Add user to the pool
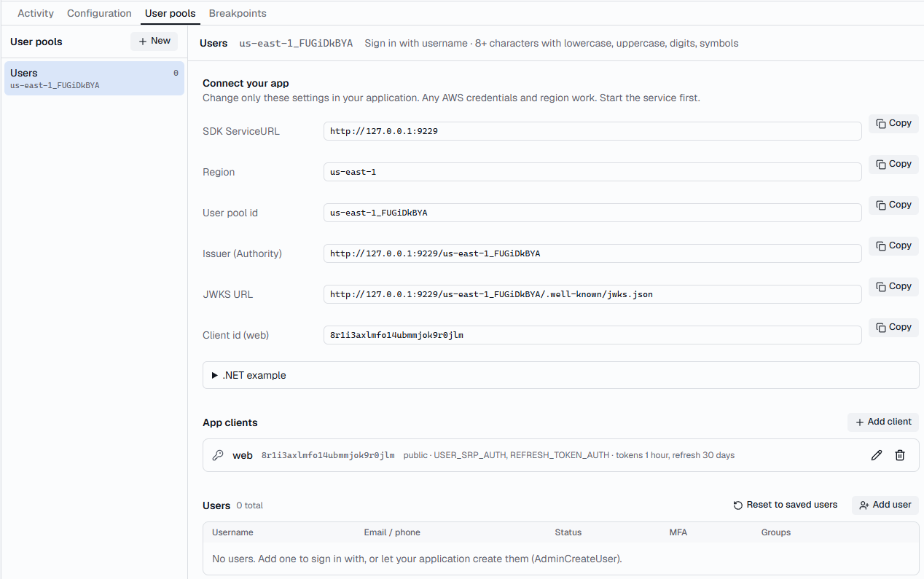This screenshot has width=924, height=579. tap(885, 505)
